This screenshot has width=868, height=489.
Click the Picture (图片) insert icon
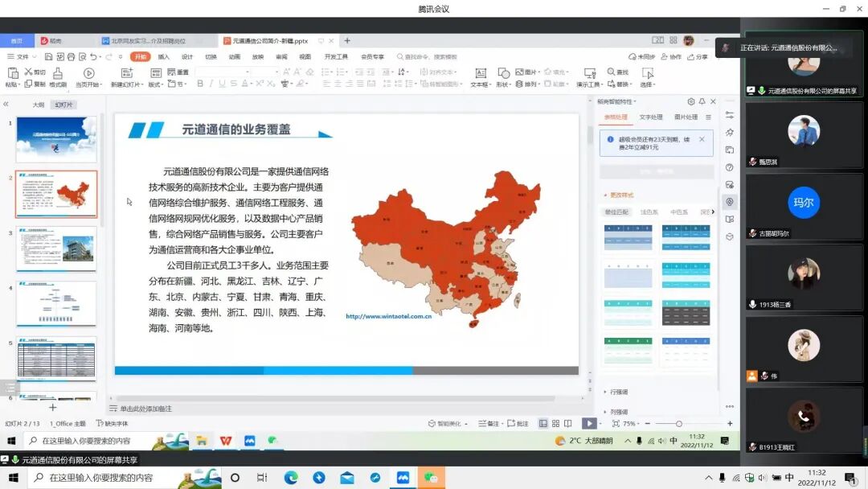tap(519, 72)
